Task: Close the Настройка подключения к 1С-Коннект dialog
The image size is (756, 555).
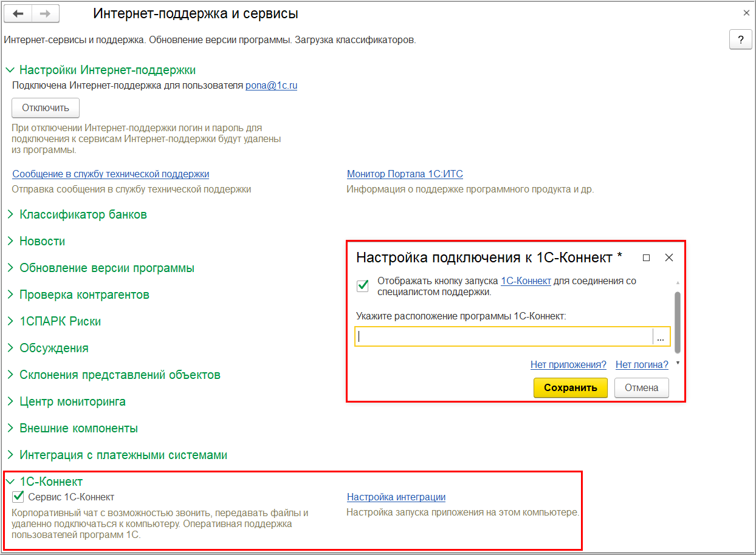Action: tap(669, 257)
